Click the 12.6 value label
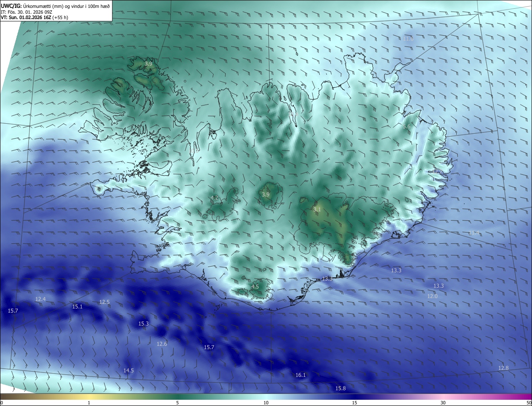 (162, 344)
